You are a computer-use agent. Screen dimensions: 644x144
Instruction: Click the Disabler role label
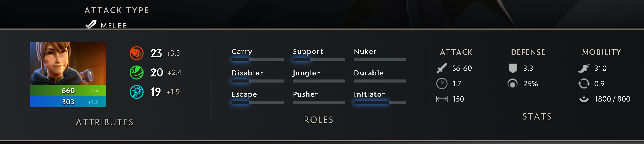[247, 73]
